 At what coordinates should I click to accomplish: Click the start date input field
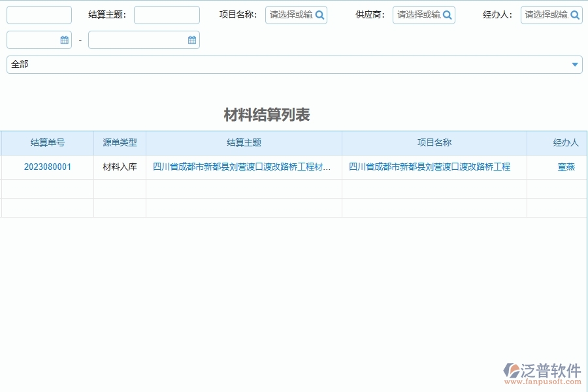(x=33, y=40)
